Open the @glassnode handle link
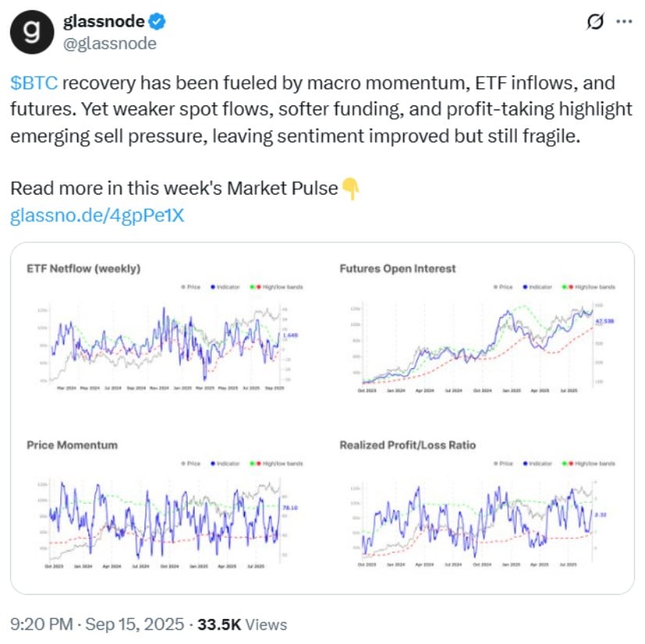The image size is (645, 644). [x=109, y=44]
